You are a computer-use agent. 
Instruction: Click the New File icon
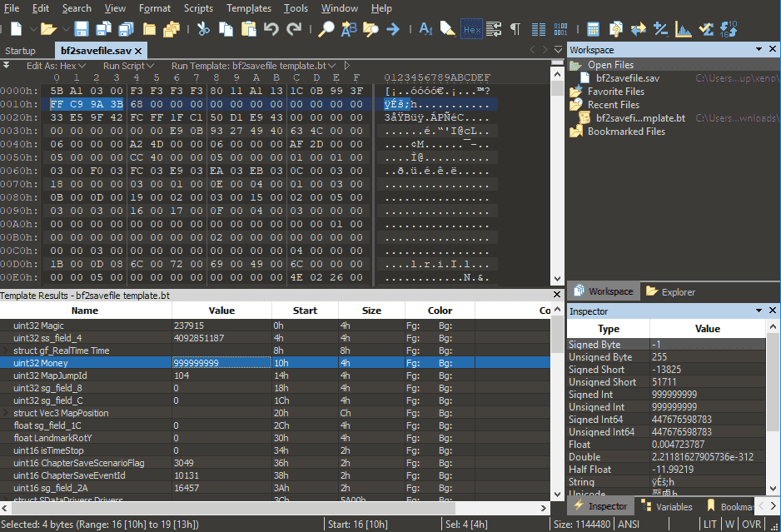pos(17,29)
